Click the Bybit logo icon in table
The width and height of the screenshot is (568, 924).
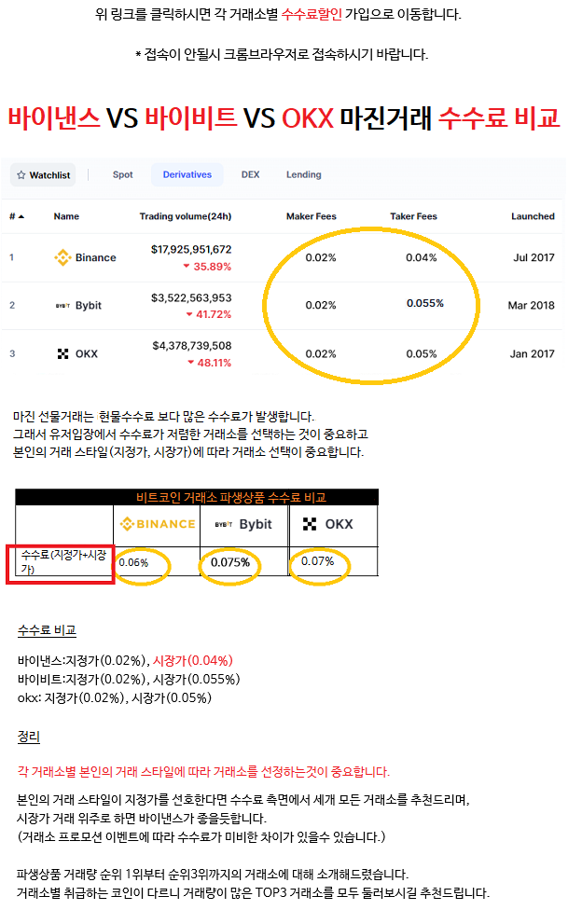pyautogui.click(x=62, y=306)
